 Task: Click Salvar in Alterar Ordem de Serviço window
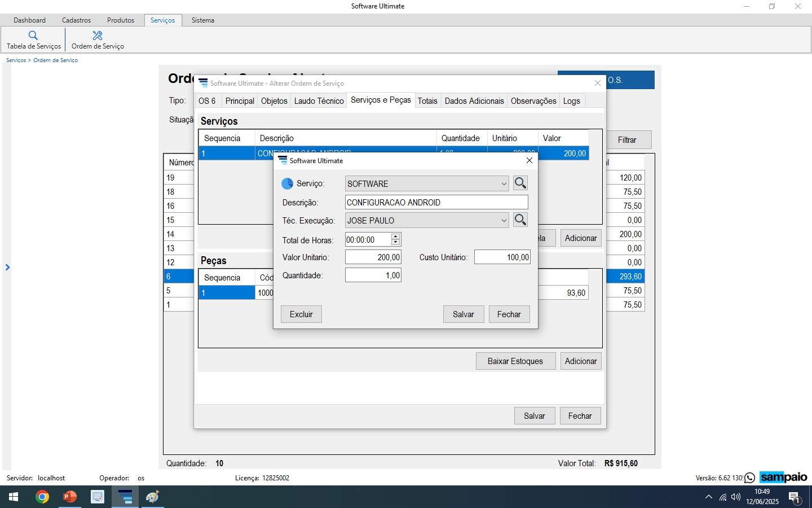535,416
